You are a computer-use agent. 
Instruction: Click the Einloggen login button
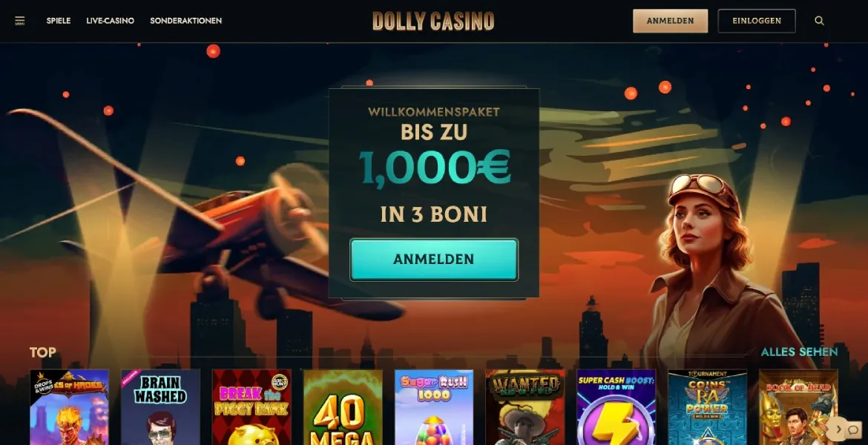(x=757, y=21)
